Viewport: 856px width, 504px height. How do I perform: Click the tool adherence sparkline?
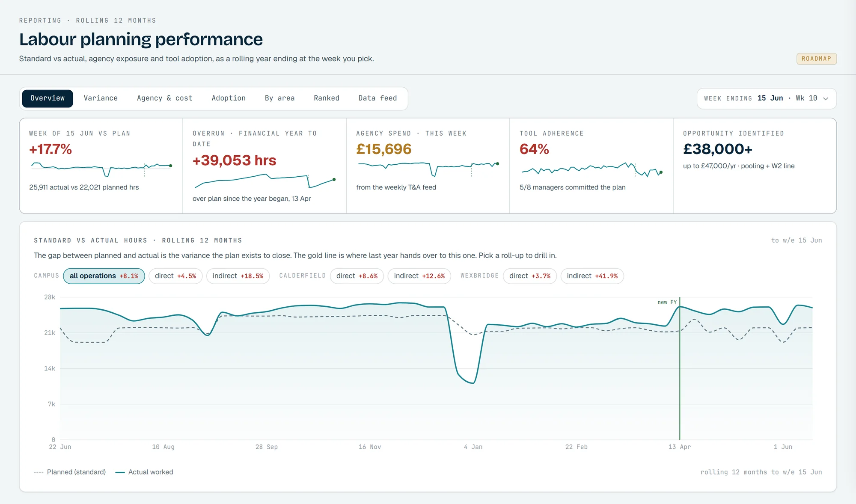pyautogui.click(x=592, y=169)
